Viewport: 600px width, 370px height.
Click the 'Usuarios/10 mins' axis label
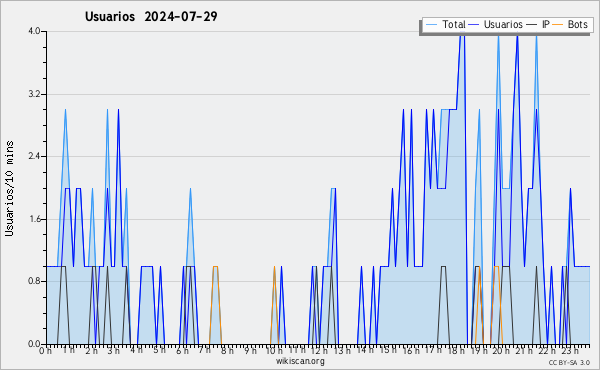tap(9, 188)
